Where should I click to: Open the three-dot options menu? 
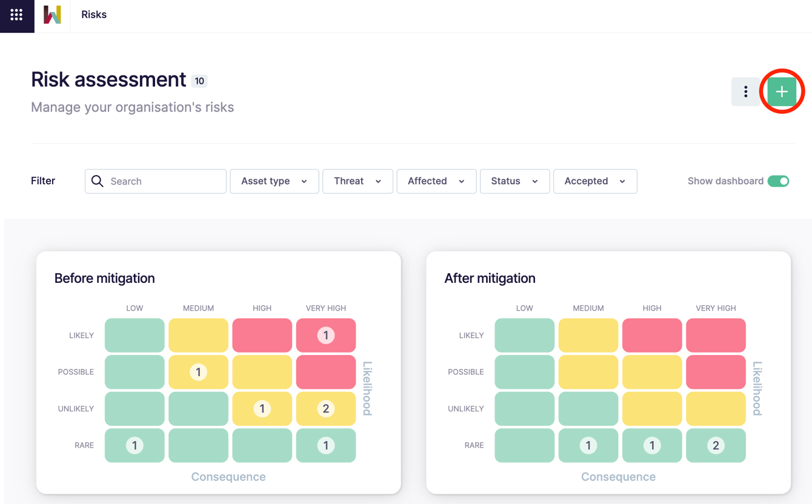point(745,91)
